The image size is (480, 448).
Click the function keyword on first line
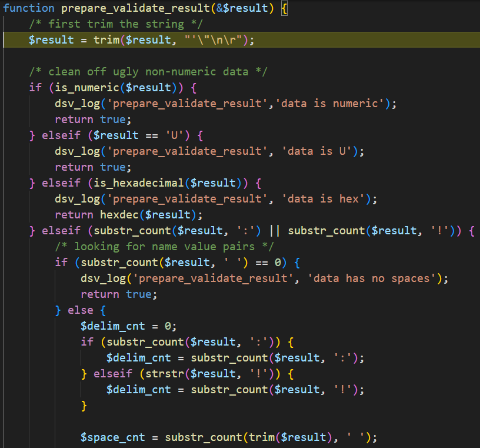point(29,8)
